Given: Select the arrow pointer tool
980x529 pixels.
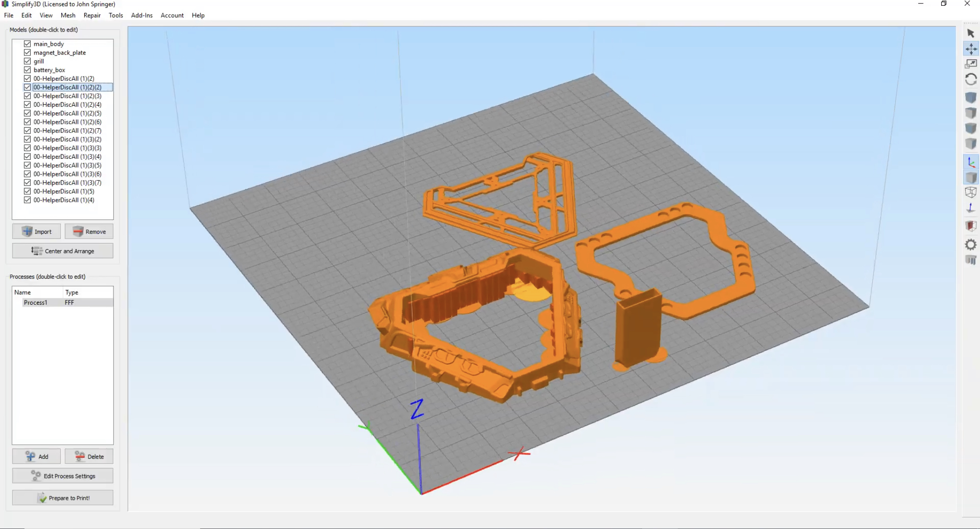Looking at the screenshot, I should [x=970, y=33].
